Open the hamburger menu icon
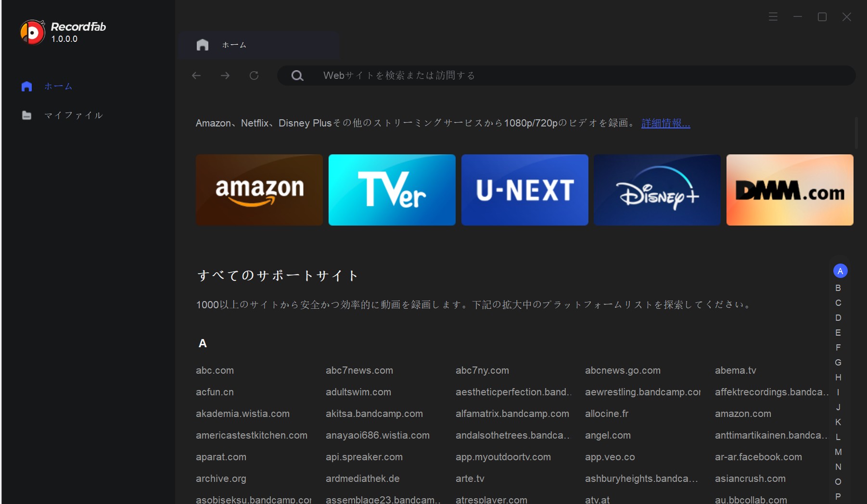This screenshot has width=867, height=504. [773, 17]
